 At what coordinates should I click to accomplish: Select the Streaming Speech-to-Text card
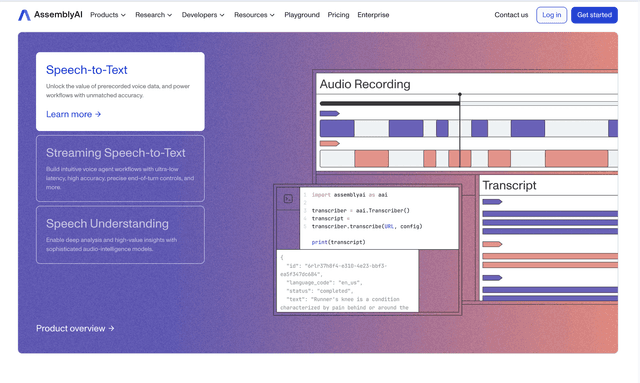click(x=120, y=169)
